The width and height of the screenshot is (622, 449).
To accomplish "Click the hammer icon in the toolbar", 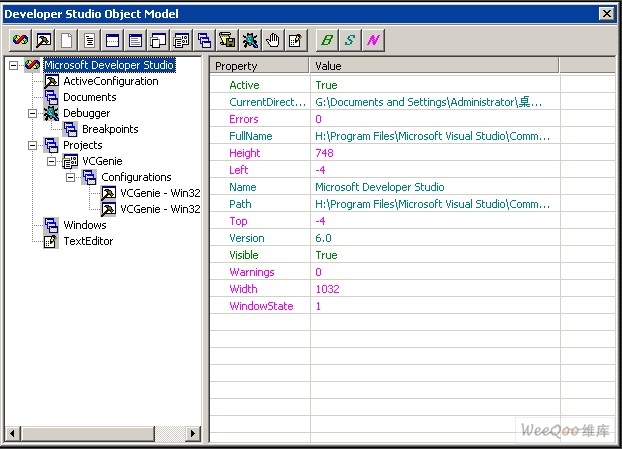I will (x=44, y=41).
